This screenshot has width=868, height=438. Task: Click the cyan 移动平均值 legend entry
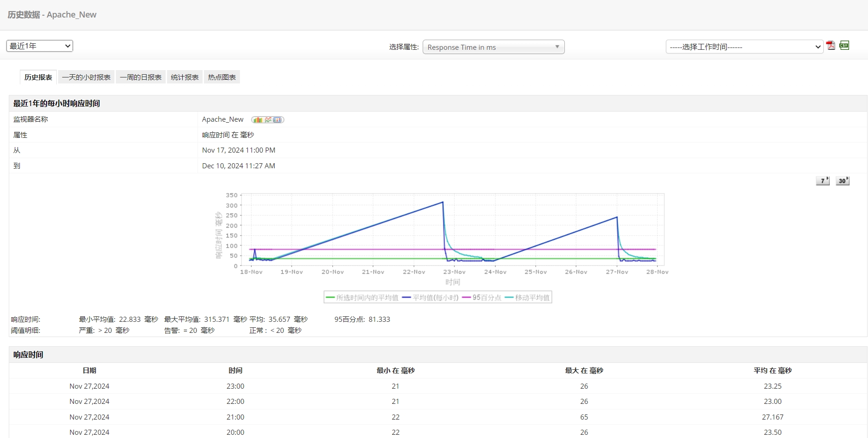(x=527, y=298)
